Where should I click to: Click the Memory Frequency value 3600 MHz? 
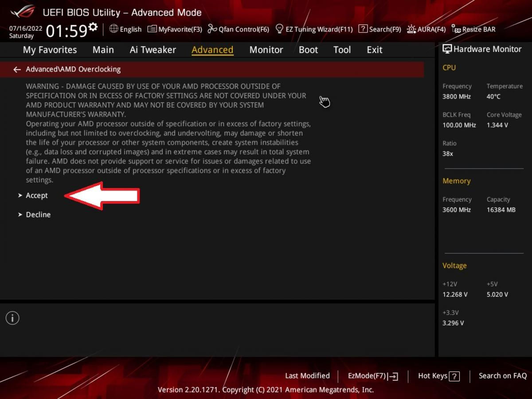point(457,209)
